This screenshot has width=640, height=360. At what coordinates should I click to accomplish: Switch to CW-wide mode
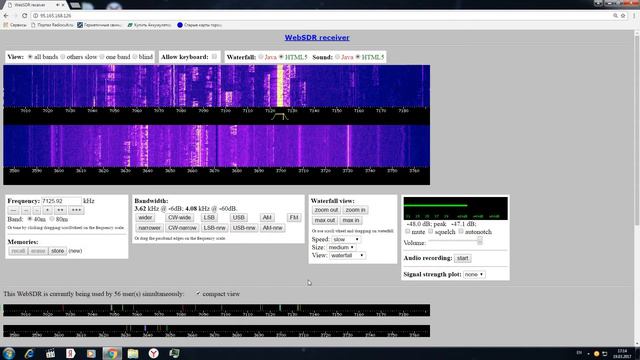(180, 218)
